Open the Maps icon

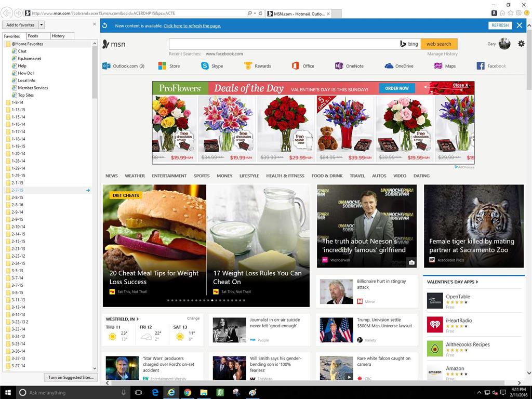pyautogui.click(x=438, y=66)
